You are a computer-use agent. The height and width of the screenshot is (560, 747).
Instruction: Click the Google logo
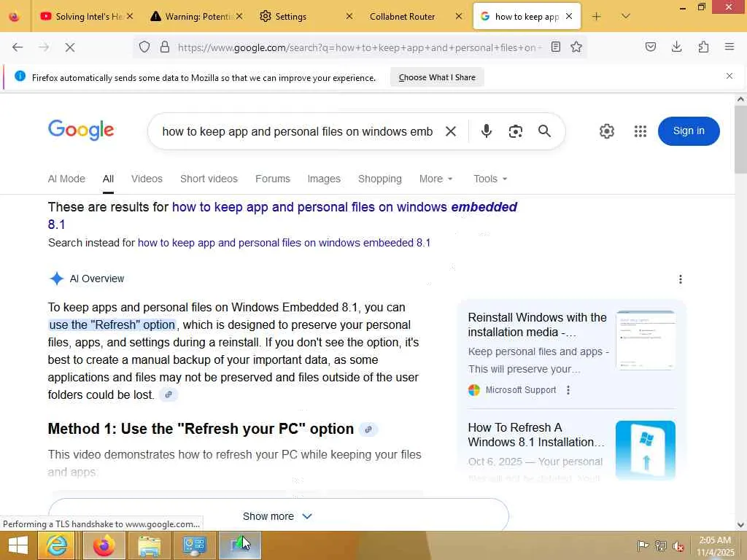pos(81,130)
